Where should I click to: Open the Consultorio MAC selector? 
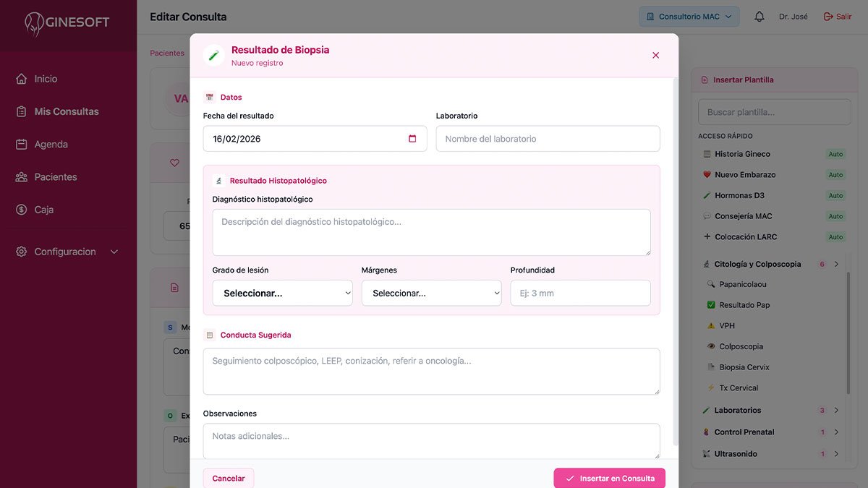(x=689, y=17)
